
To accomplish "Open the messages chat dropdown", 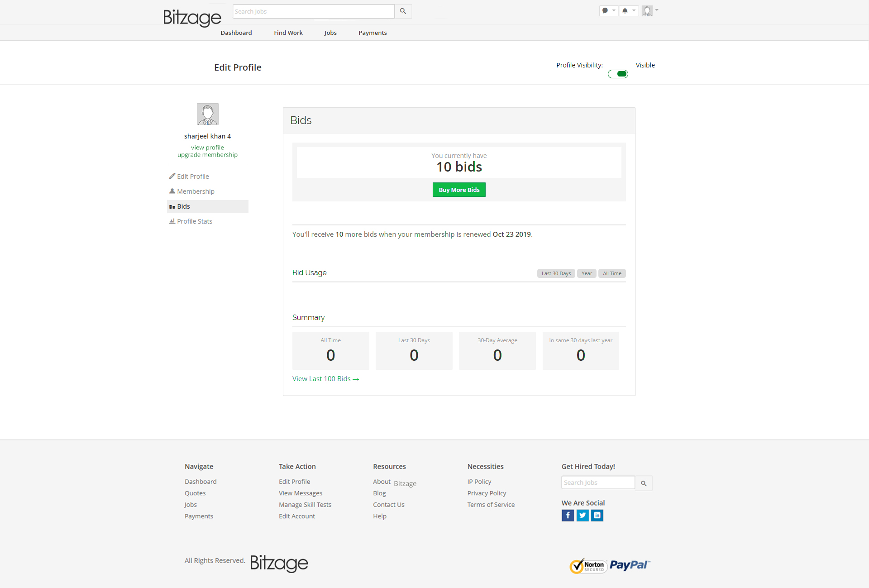I will tap(608, 10).
